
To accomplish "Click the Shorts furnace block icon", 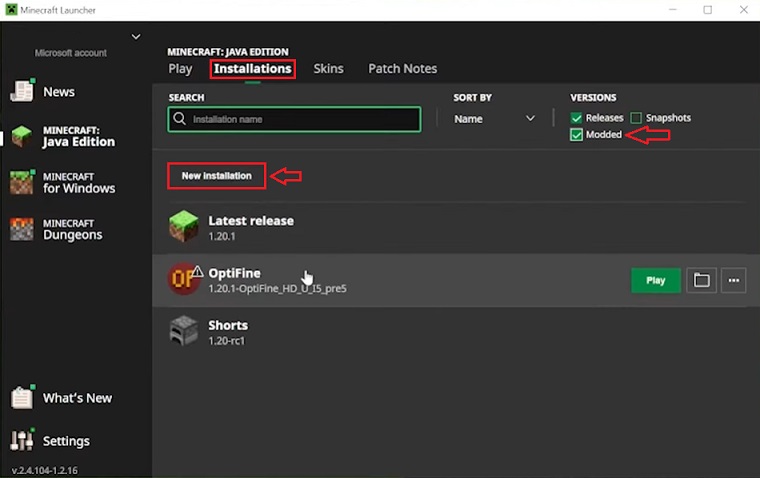I will tap(184, 332).
